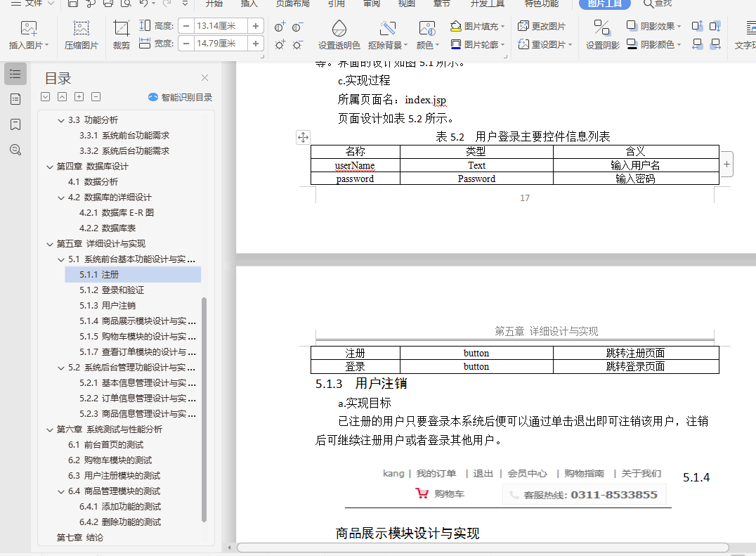The width and height of the screenshot is (756, 556).
Task: Increase height with plus stepper
Action: pos(256,26)
